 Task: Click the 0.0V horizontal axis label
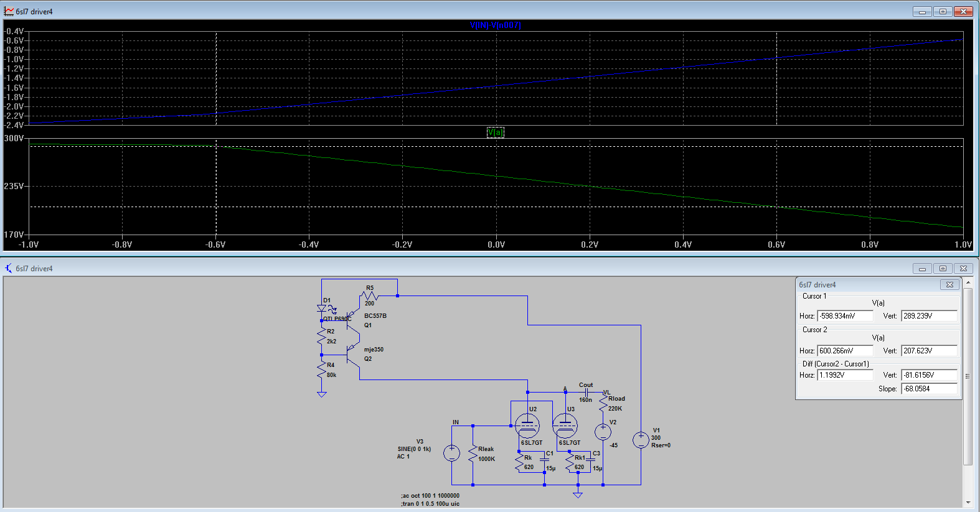[x=496, y=244]
